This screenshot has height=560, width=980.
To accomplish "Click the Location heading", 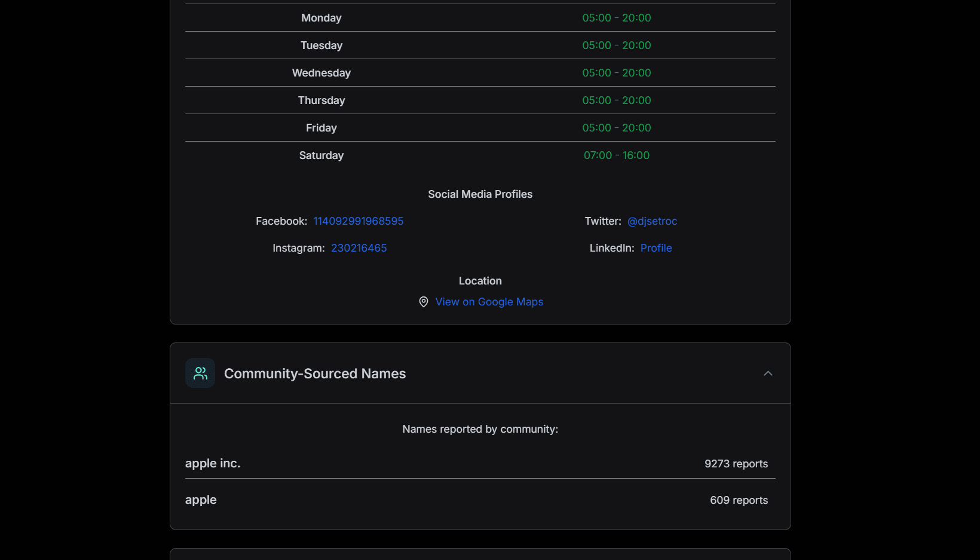I will pyautogui.click(x=480, y=281).
